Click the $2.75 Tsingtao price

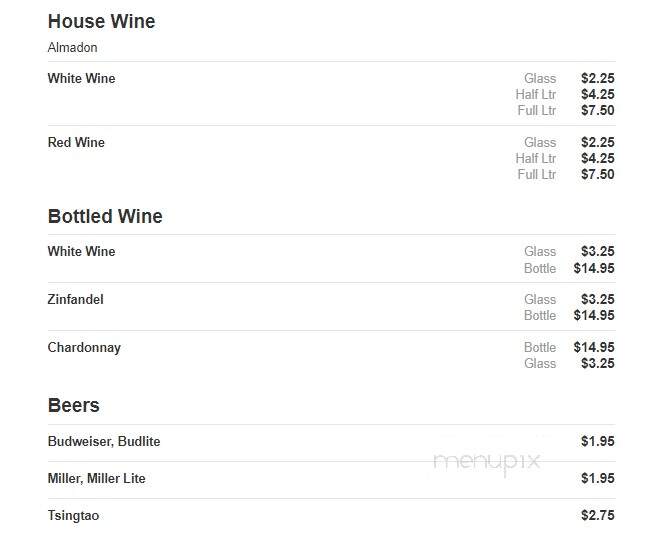pos(598,515)
